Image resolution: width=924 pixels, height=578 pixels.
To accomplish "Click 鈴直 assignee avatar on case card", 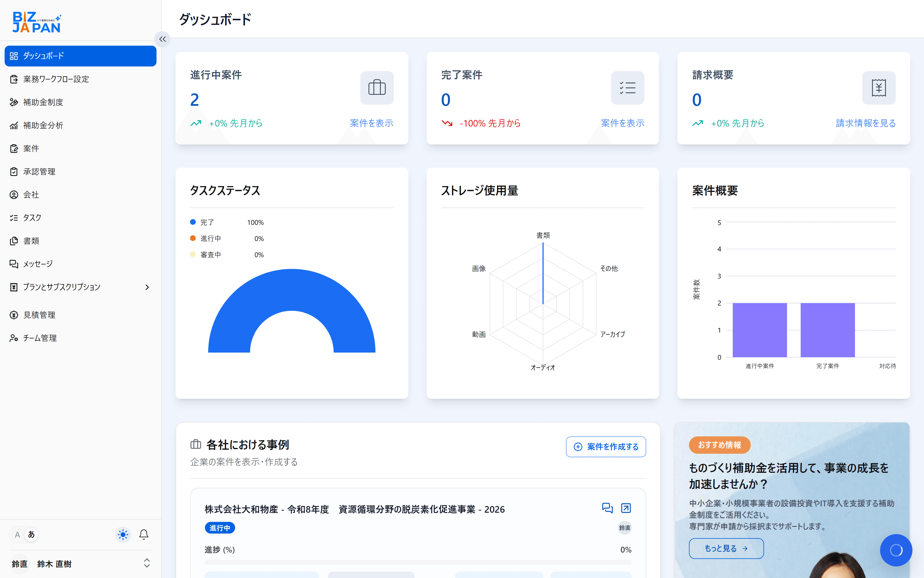I will tap(625, 528).
